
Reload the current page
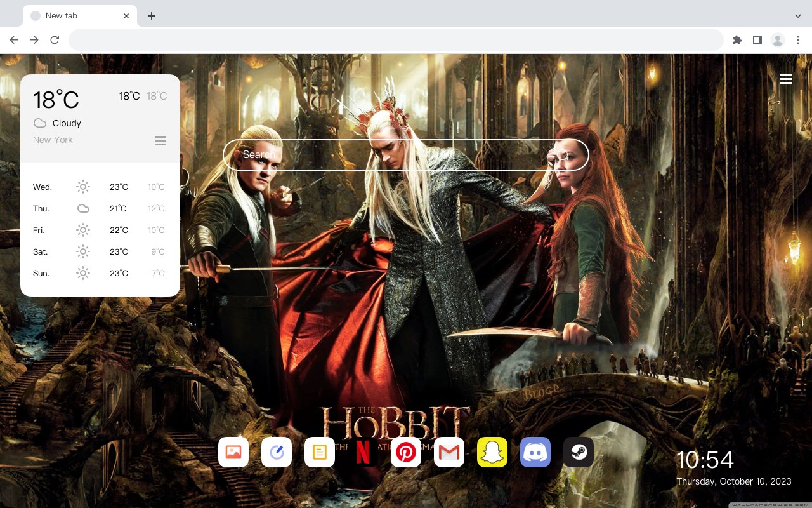coord(55,40)
